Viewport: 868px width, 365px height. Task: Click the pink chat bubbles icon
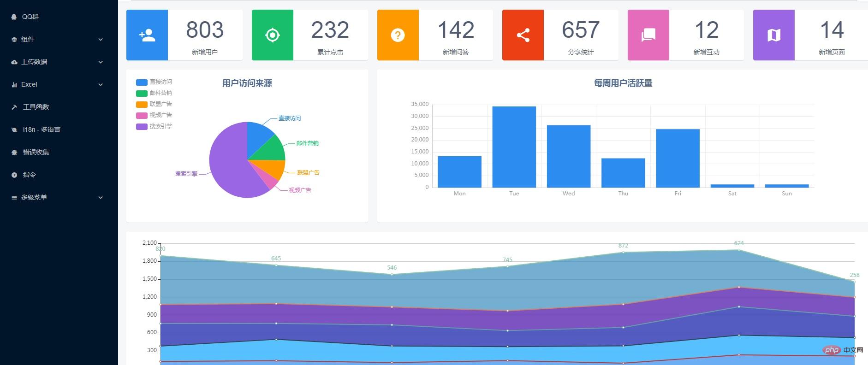point(648,35)
